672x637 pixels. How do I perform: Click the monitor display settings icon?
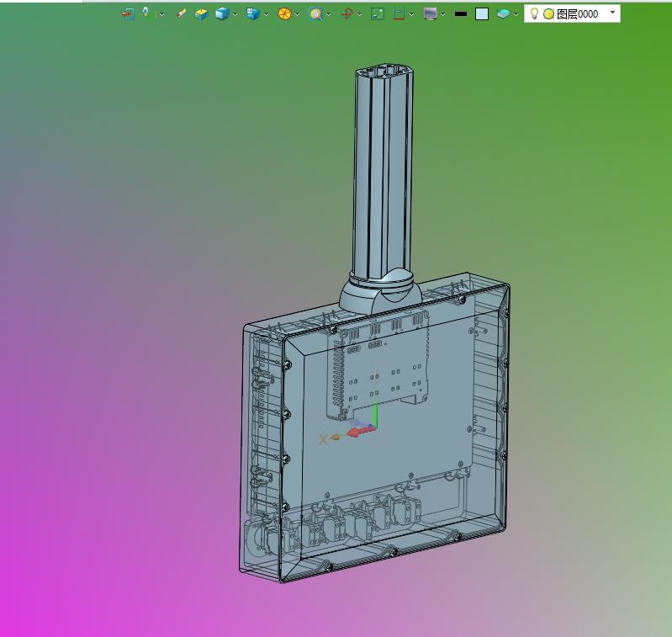tap(430, 14)
